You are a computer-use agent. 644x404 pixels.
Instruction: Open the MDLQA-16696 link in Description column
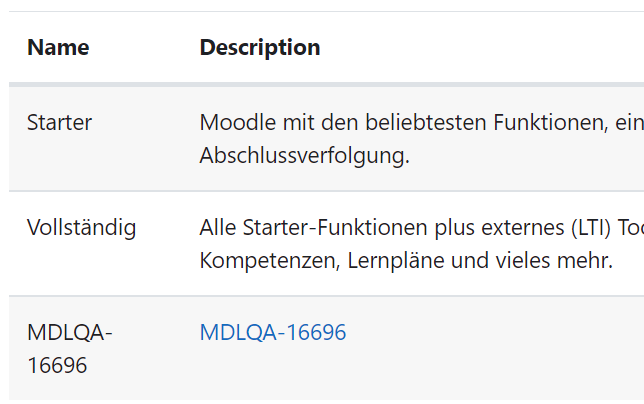273,332
